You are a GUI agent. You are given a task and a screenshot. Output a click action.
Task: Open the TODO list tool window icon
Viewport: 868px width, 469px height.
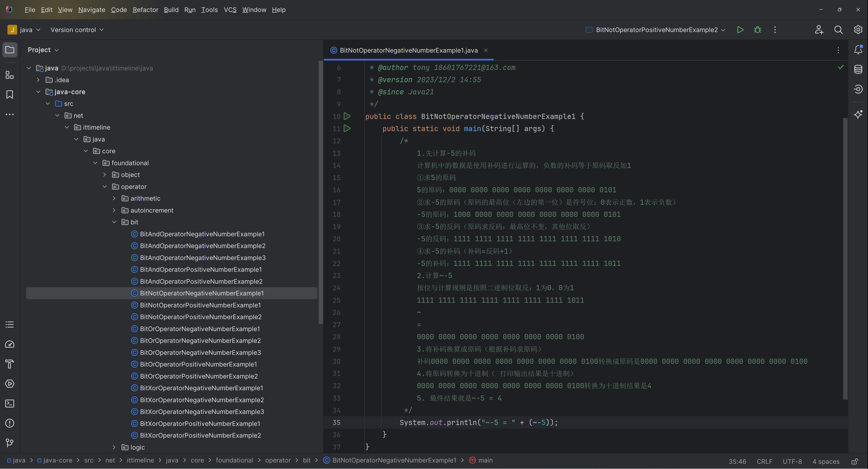coord(10,325)
